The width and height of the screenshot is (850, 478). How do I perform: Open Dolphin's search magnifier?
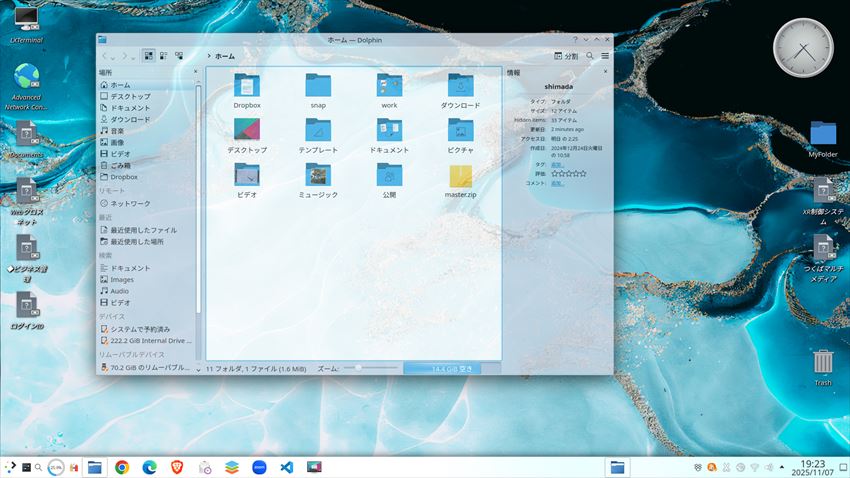point(590,56)
